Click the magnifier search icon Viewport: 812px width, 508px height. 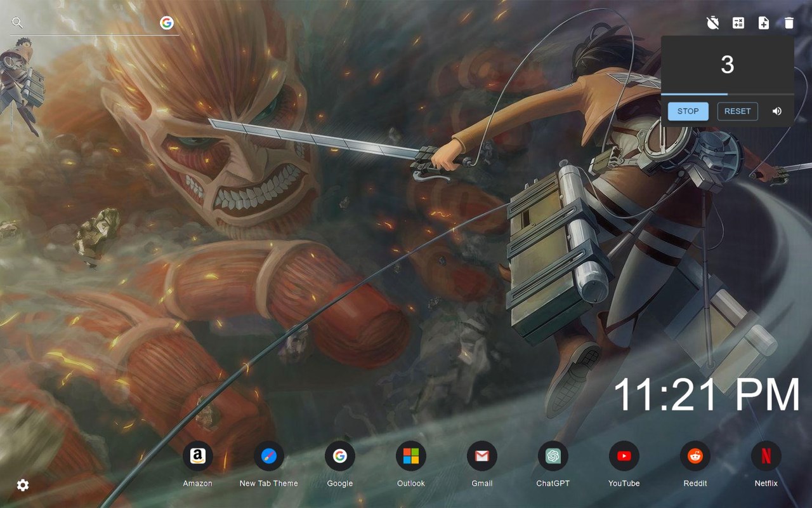pos(17,23)
